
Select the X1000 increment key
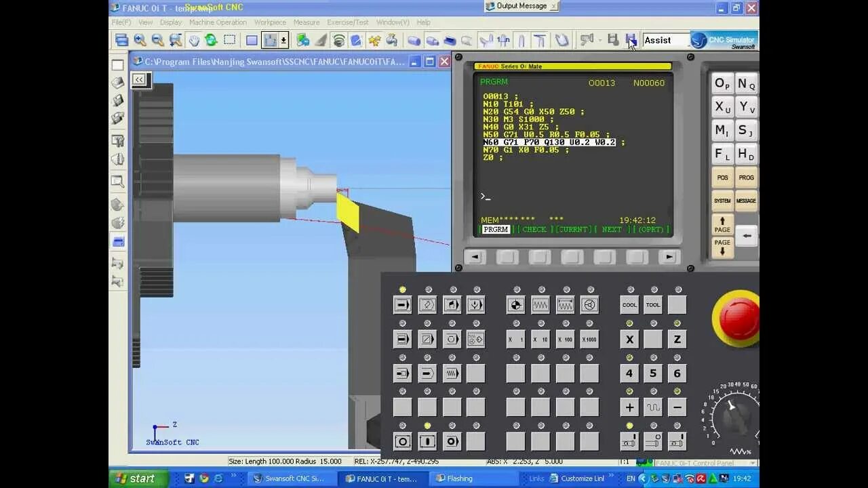click(x=590, y=339)
